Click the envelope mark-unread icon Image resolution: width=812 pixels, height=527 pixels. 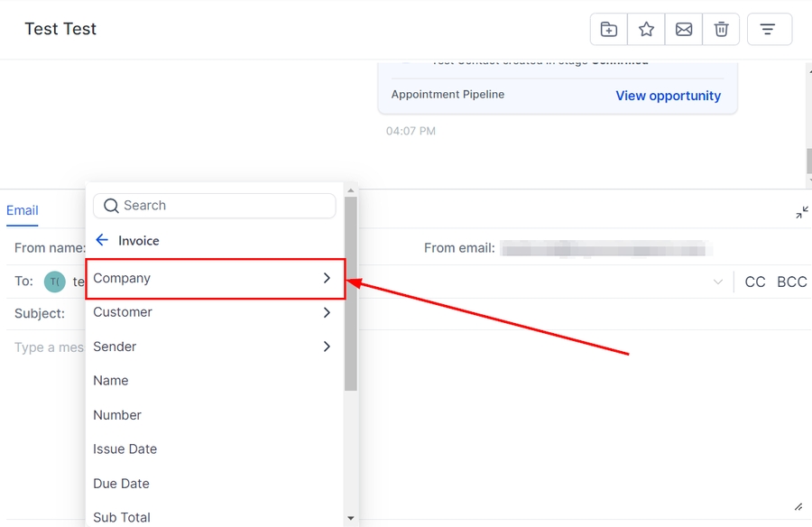pyautogui.click(x=684, y=30)
